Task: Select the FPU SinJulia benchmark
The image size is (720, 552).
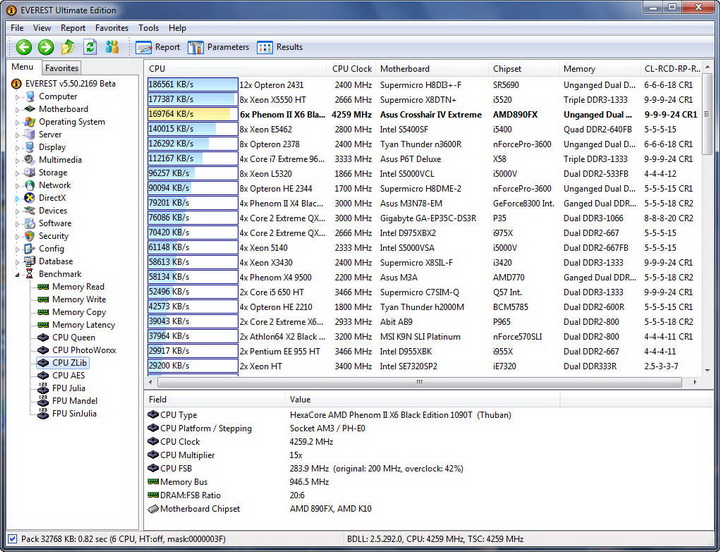Action: pos(74,413)
